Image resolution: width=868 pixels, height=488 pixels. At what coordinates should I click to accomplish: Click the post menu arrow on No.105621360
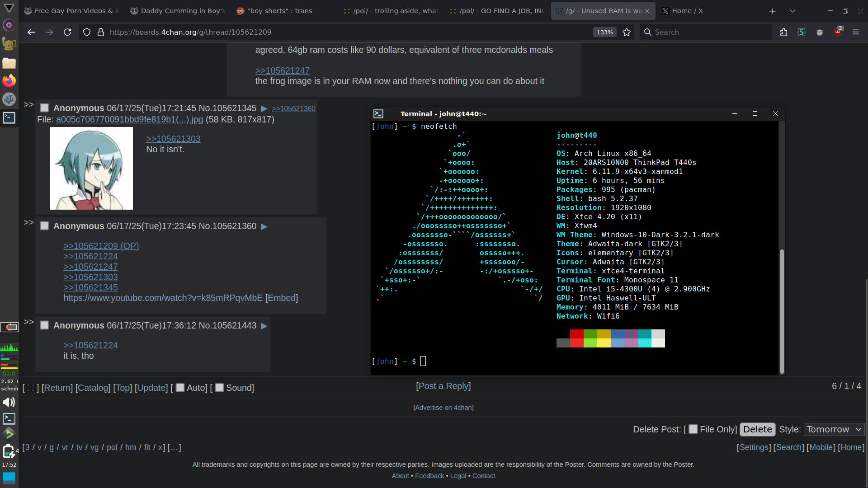point(264,226)
